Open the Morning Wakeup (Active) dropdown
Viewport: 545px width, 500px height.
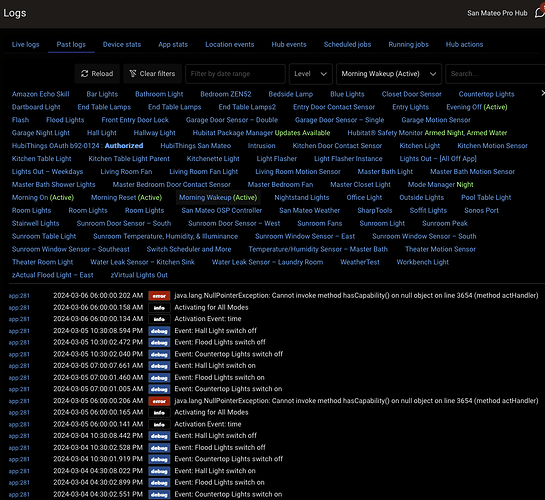[389, 74]
